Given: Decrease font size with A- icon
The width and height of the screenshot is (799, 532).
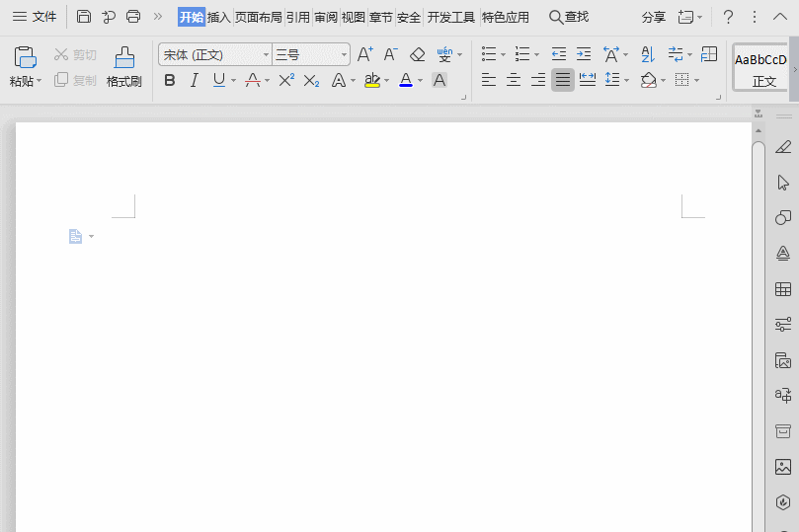Looking at the screenshot, I should pyautogui.click(x=391, y=54).
